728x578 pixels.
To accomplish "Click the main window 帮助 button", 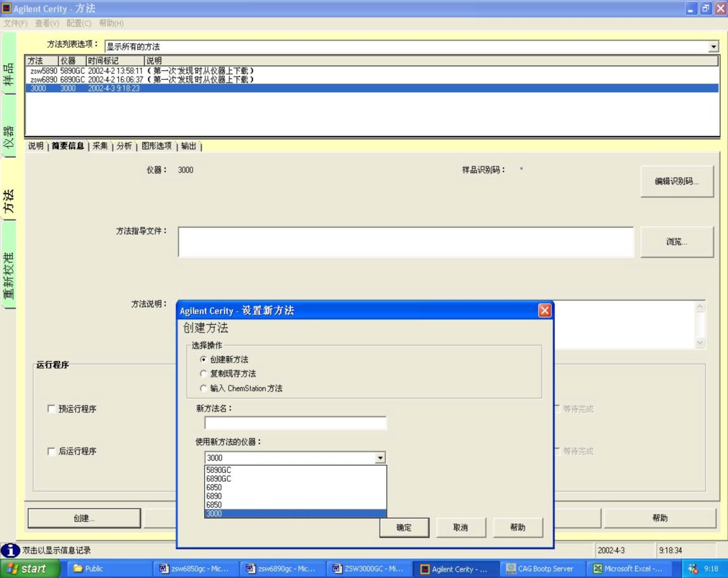I will [x=660, y=518].
